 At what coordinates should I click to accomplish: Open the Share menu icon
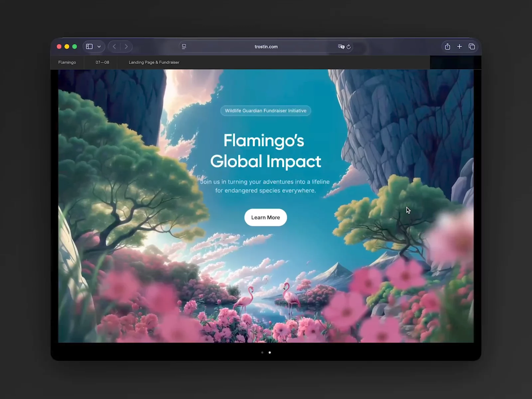pyautogui.click(x=448, y=47)
